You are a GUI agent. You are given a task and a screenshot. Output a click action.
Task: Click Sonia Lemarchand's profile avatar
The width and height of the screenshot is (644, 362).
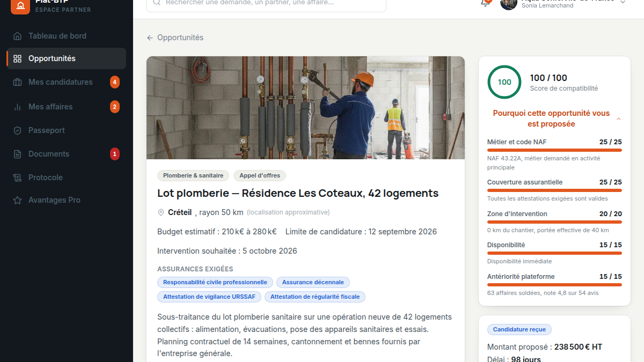509,4
